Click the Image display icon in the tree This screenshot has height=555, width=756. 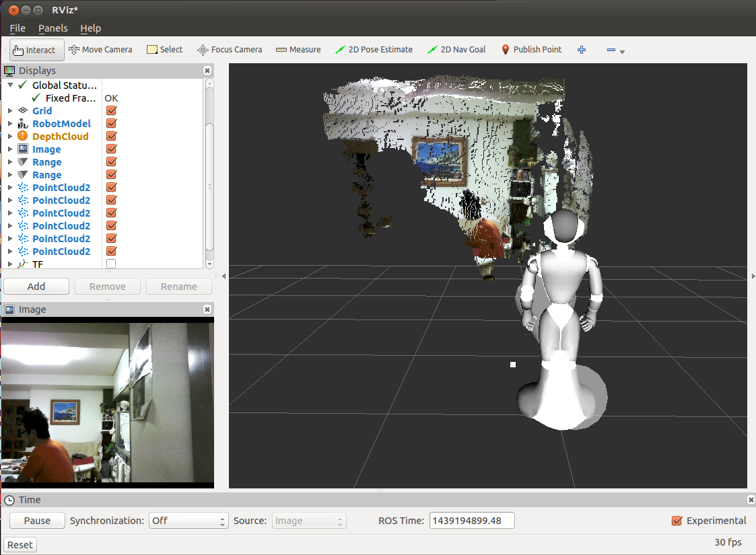pos(23,149)
